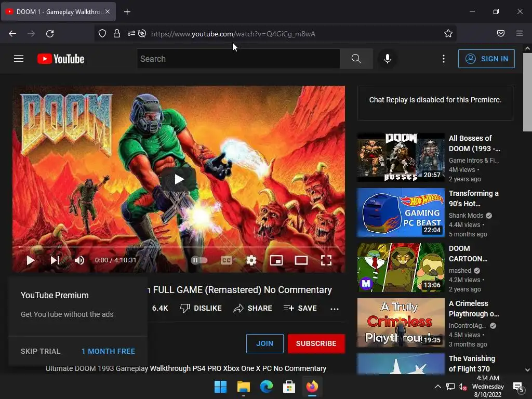
Task: Show hidden system tray icons
Action: click(x=438, y=387)
